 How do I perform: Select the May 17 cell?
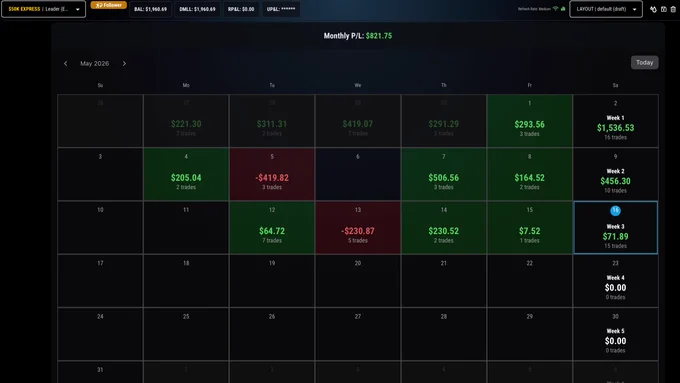[100, 281]
